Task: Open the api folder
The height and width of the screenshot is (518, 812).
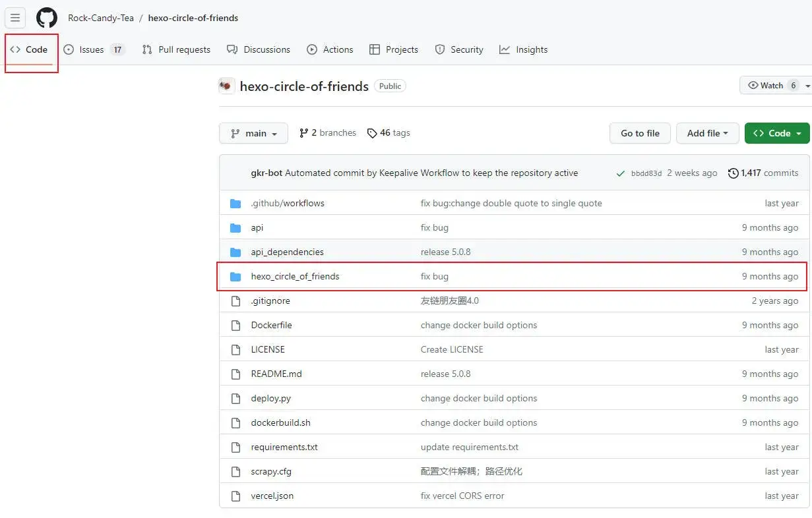Action: click(257, 228)
